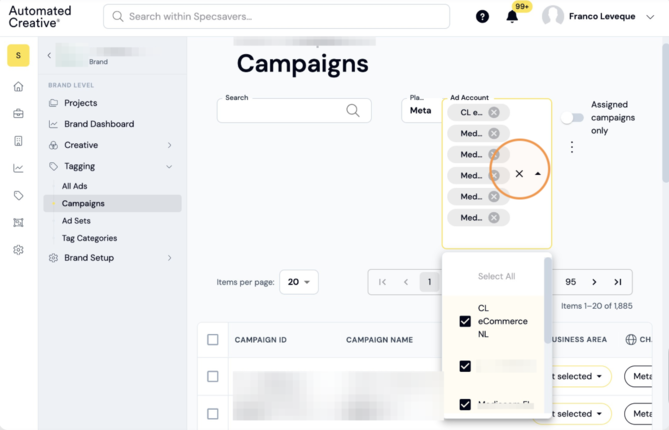Open notifications bell icon
The height and width of the screenshot is (430, 669).
pyautogui.click(x=512, y=17)
